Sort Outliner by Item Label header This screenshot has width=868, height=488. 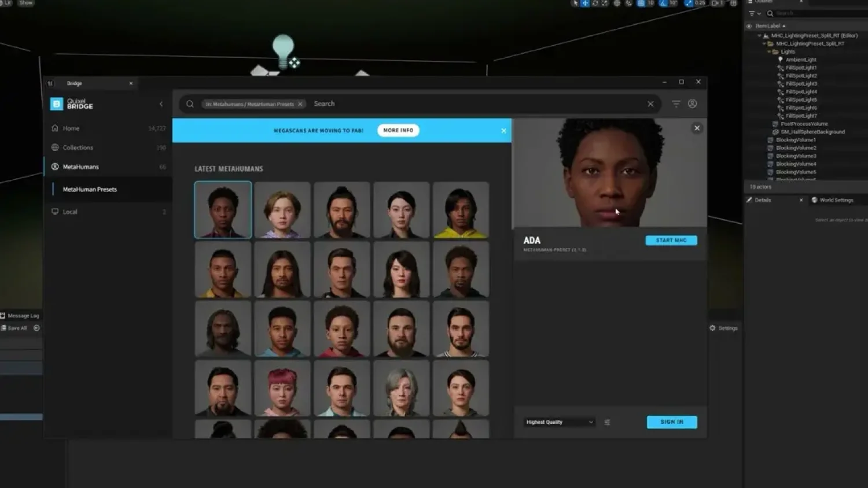pyautogui.click(x=770, y=26)
